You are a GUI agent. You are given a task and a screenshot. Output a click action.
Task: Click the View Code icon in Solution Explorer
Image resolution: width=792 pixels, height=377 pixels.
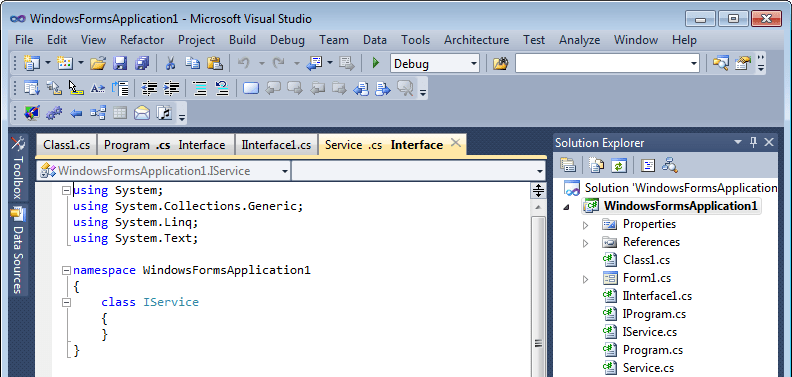[x=648, y=165]
